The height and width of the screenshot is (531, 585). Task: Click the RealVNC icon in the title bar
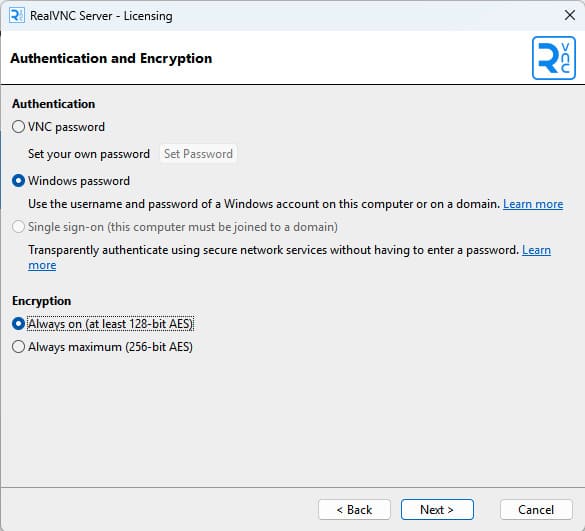tap(17, 16)
